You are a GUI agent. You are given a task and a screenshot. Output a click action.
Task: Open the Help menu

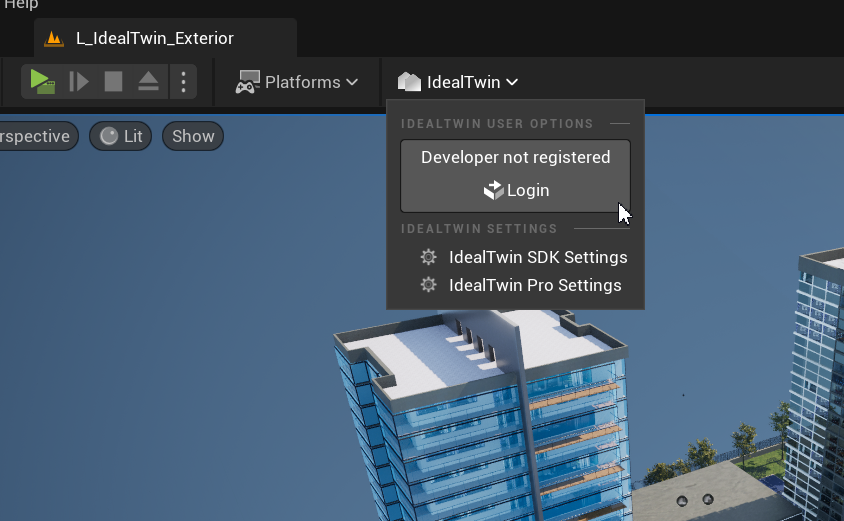click(x=20, y=5)
